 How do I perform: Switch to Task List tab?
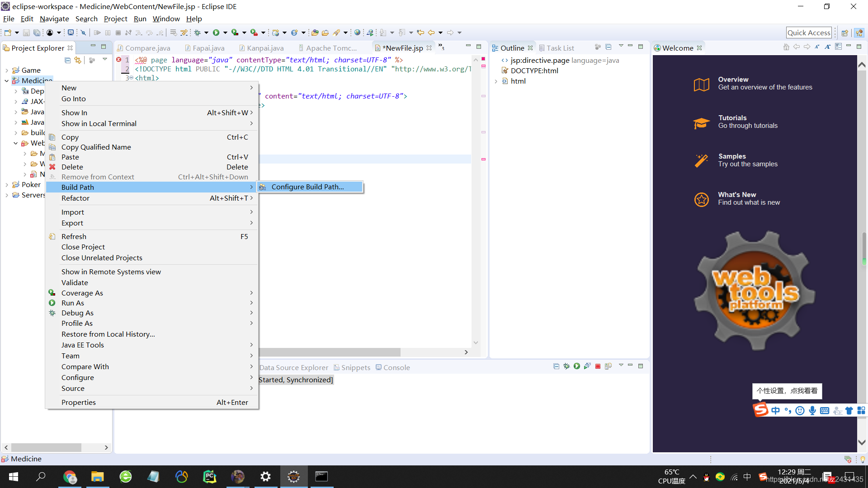[557, 48]
